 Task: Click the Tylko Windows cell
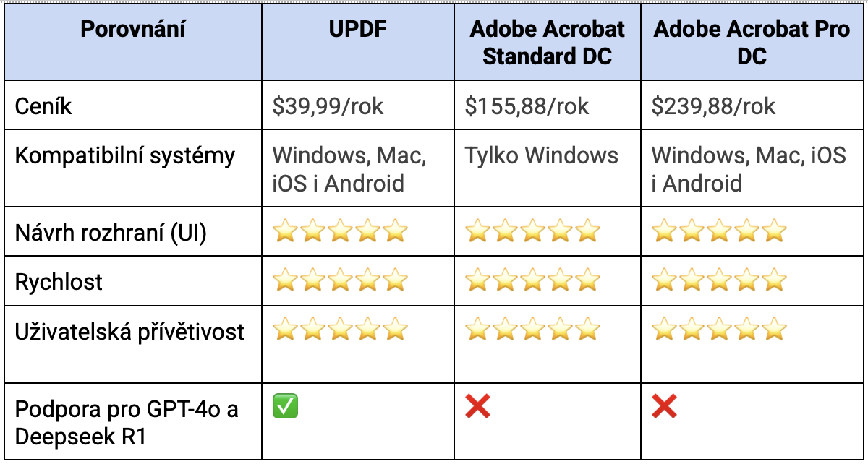coord(541,155)
